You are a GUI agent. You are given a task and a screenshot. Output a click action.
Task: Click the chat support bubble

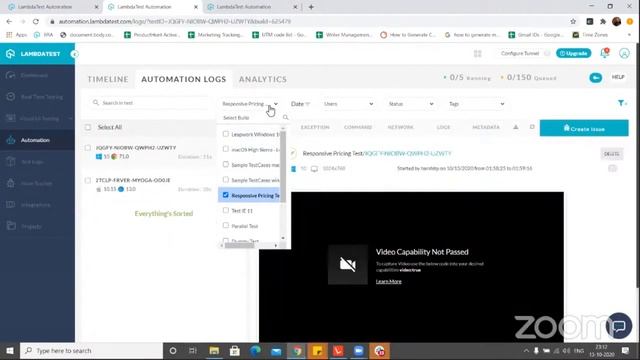point(619,326)
